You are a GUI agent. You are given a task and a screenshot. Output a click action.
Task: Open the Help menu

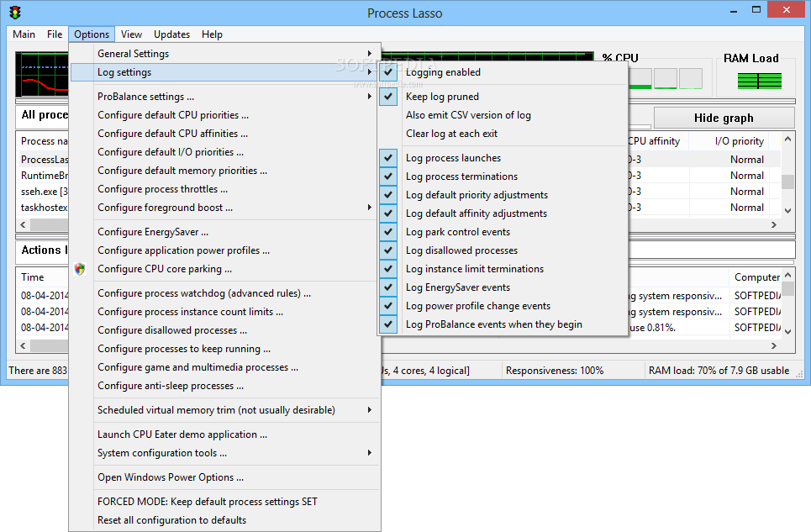click(212, 34)
